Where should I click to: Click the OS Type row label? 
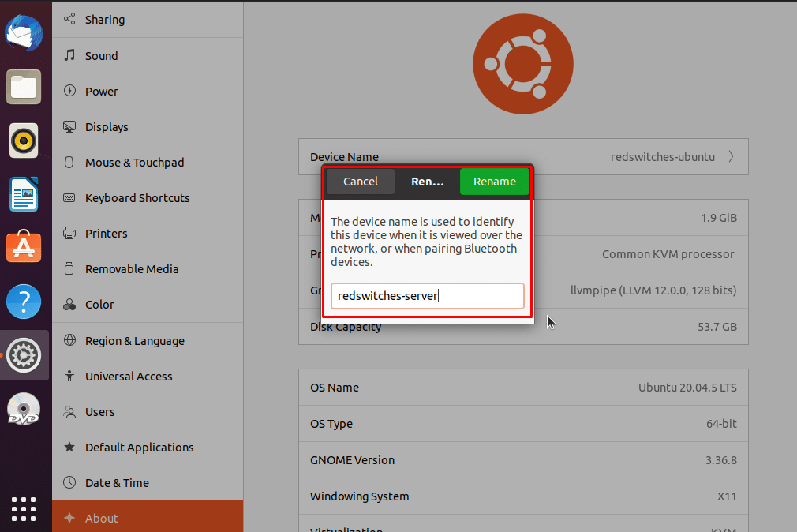pos(331,424)
